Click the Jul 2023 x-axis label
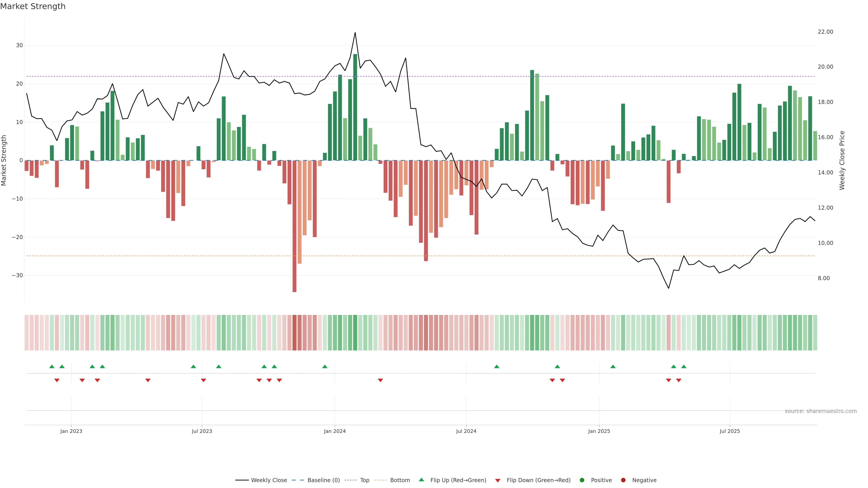 (202, 431)
